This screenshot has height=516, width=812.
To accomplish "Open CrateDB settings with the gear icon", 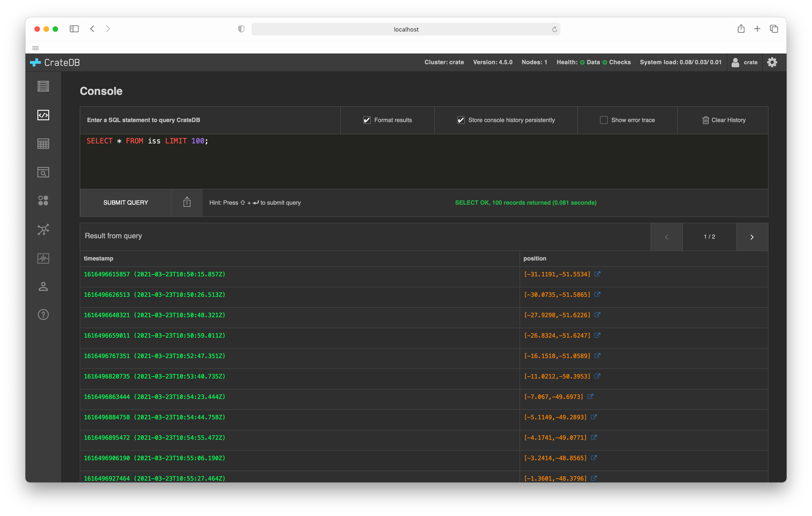I will tap(772, 62).
